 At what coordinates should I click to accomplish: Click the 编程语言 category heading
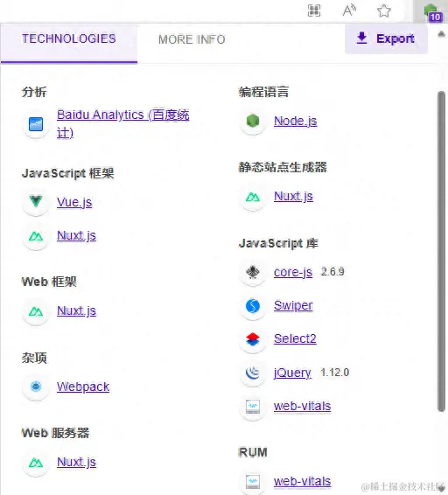pyautogui.click(x=263, y=92)
